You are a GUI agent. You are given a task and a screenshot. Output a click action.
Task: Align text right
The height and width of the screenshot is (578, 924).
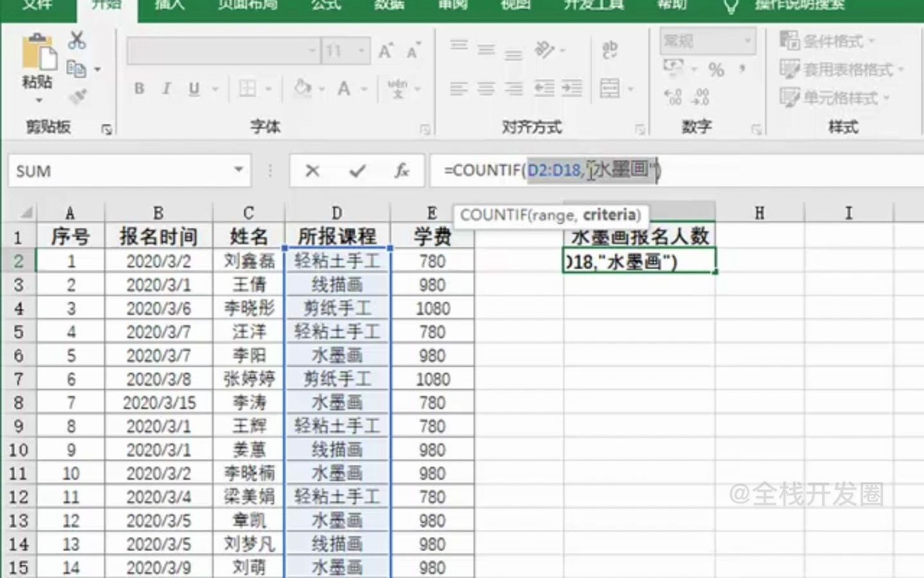(x=513, y=89)
